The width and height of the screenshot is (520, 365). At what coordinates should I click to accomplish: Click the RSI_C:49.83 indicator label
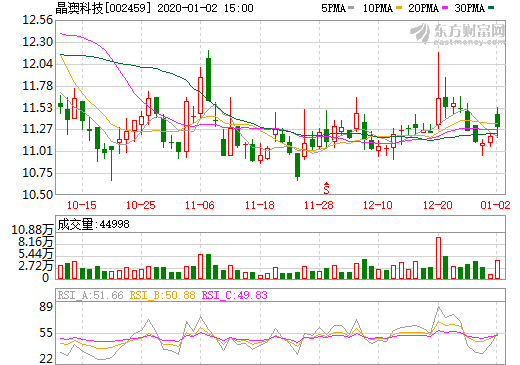click(235, 295)
